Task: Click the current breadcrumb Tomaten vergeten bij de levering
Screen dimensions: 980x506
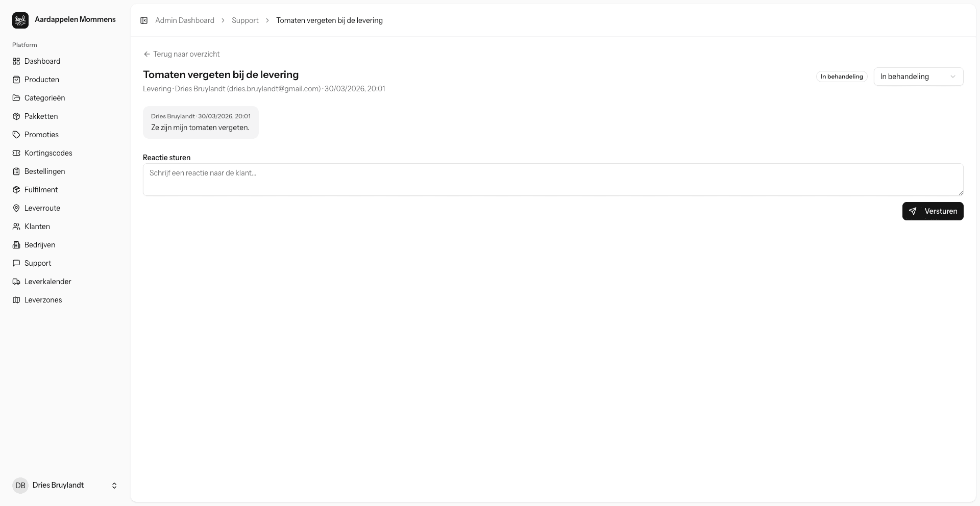Action: pyautogui.click(x=330, y=20)
